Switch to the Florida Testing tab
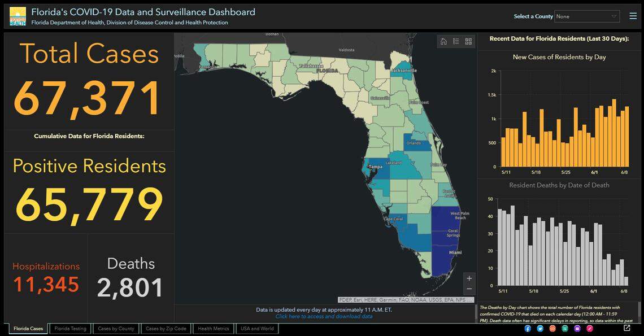The width and height of the screenshot is (644, 336). [x=70, y=328]
